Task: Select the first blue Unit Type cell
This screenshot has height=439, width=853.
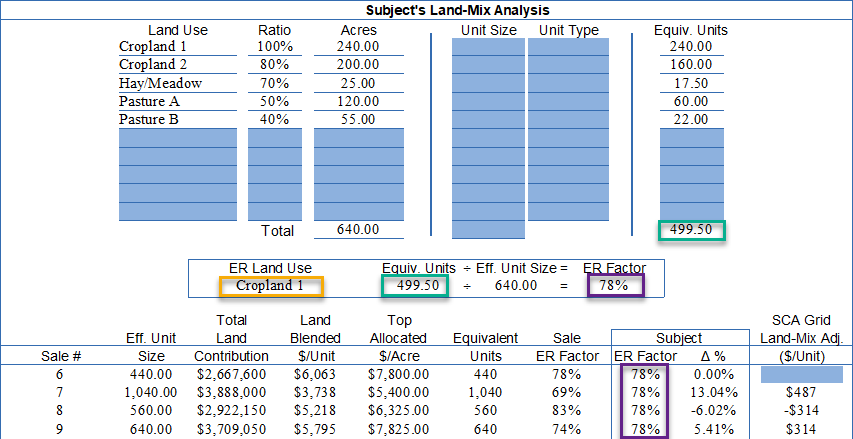Action: pos(568,47)
